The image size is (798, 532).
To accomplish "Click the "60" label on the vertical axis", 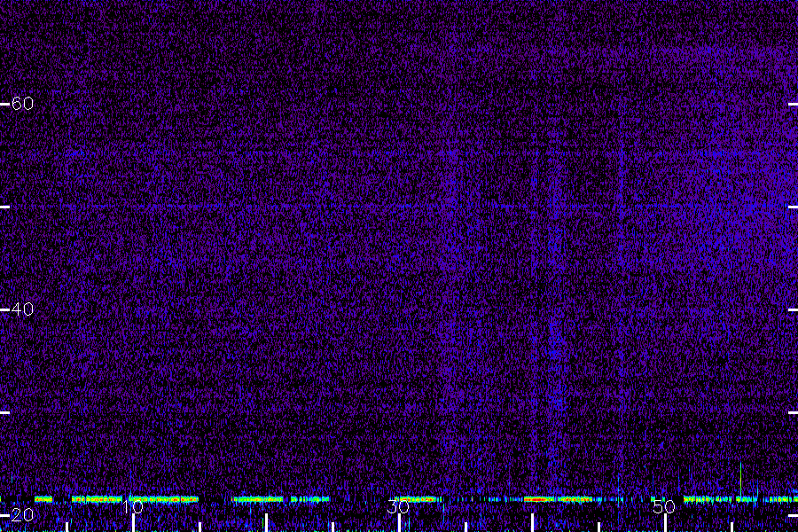I will tap(22, 104).
